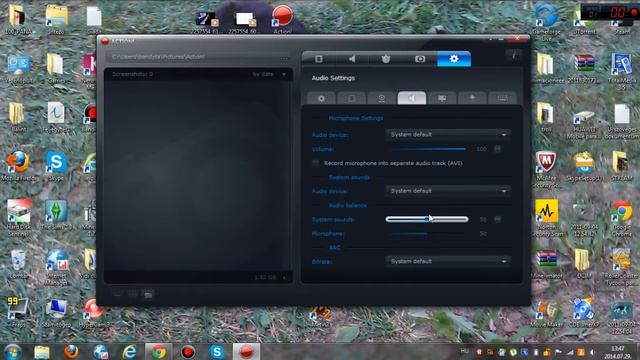Adjust the System sounds balance slider
This screenshot has width=640, height=360.
[x=427, y=220]
